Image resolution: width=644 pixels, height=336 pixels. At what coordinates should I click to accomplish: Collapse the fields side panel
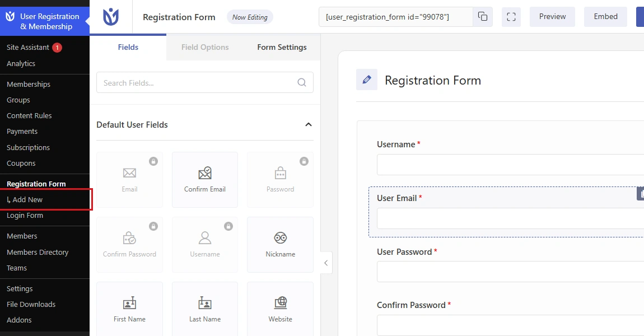coord(326,263)
